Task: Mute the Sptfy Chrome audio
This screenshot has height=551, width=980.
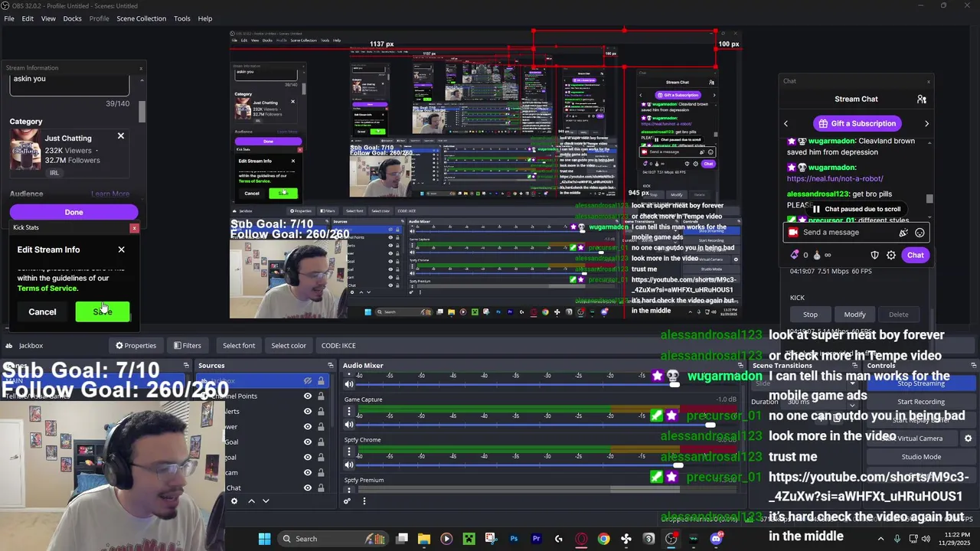Action: [x=349, y=465]
